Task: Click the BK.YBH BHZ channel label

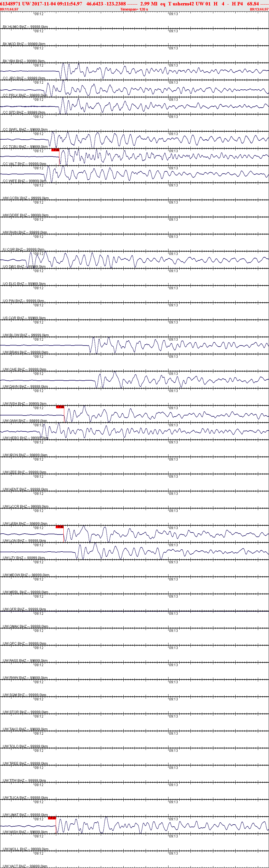Action: 24,61
